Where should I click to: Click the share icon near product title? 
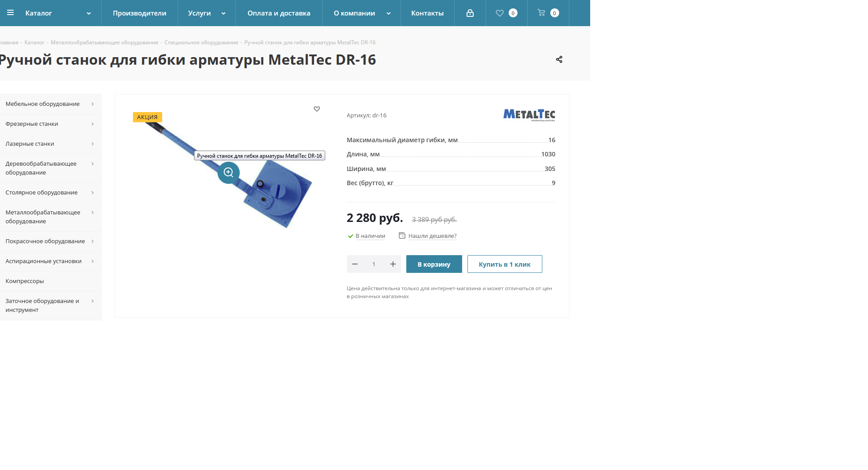click(559, 59)
